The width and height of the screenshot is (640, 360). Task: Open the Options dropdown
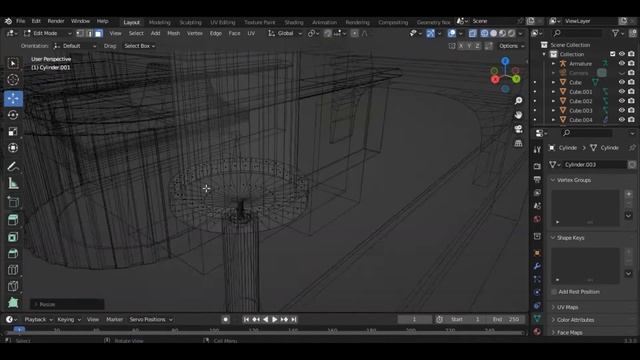point(511,46)
